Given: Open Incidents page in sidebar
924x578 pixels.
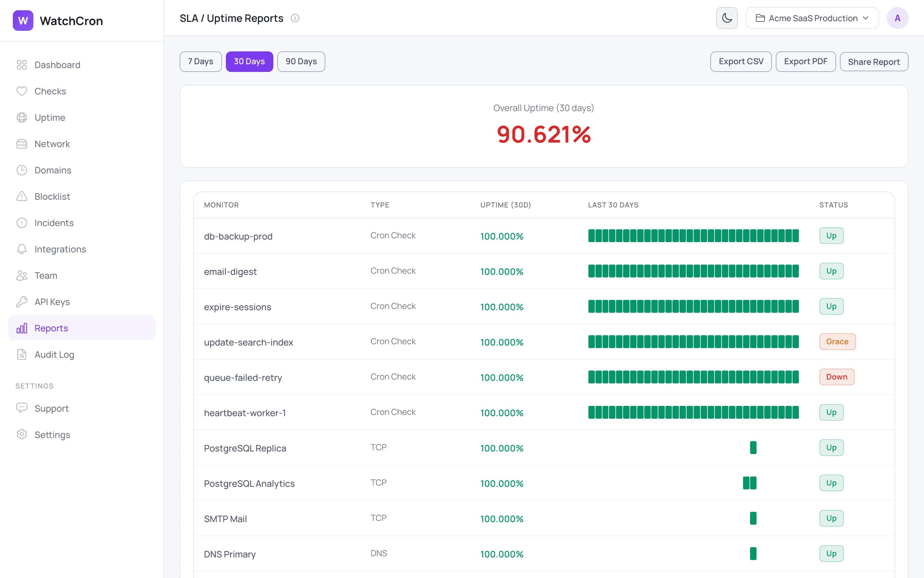Looking at the screenshot, I should tap(82, 223).
